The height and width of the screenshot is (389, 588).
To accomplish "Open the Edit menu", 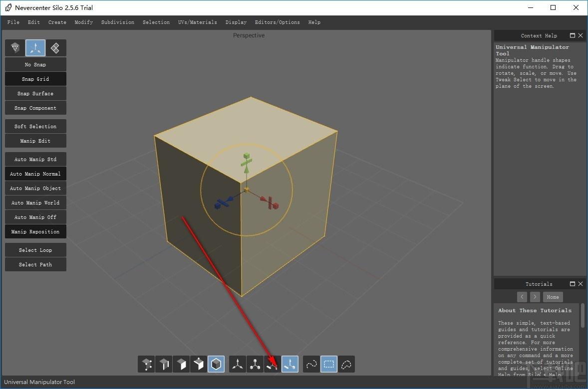I will (x=34, y=22).
